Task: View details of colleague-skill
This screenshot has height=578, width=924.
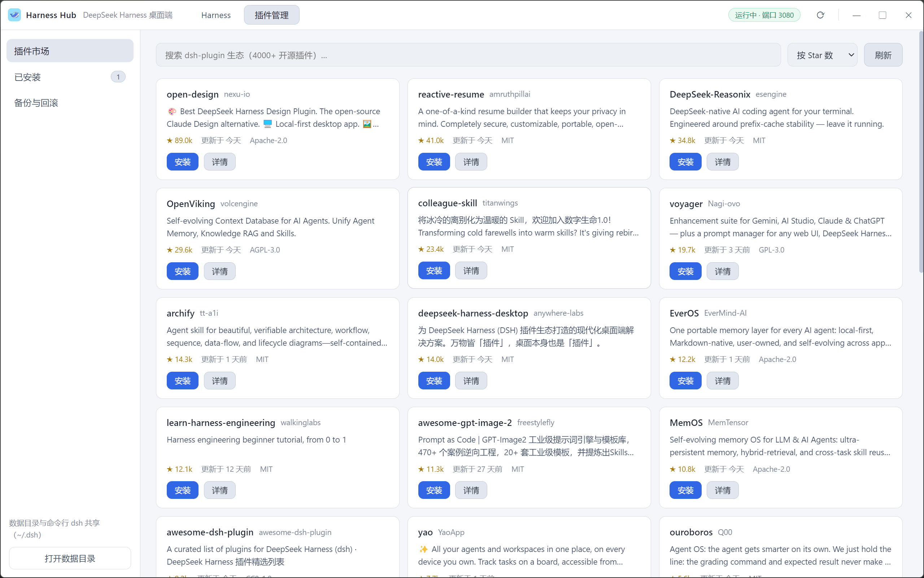Action: (471, 270)
